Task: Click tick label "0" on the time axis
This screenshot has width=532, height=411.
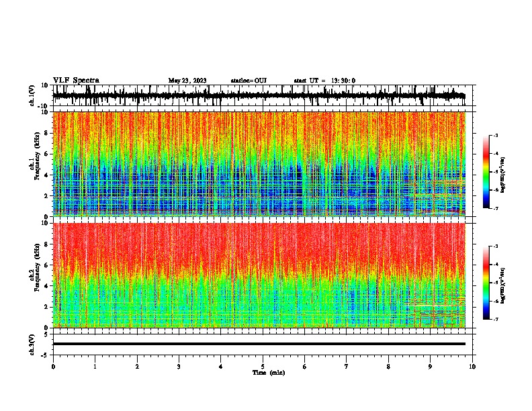Action: (x=53, y=367)
